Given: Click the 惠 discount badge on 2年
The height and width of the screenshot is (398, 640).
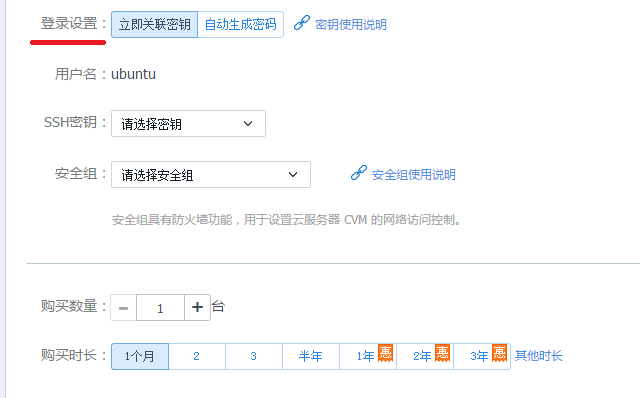Looking at the screenshot, I should [x=442, y=353].
